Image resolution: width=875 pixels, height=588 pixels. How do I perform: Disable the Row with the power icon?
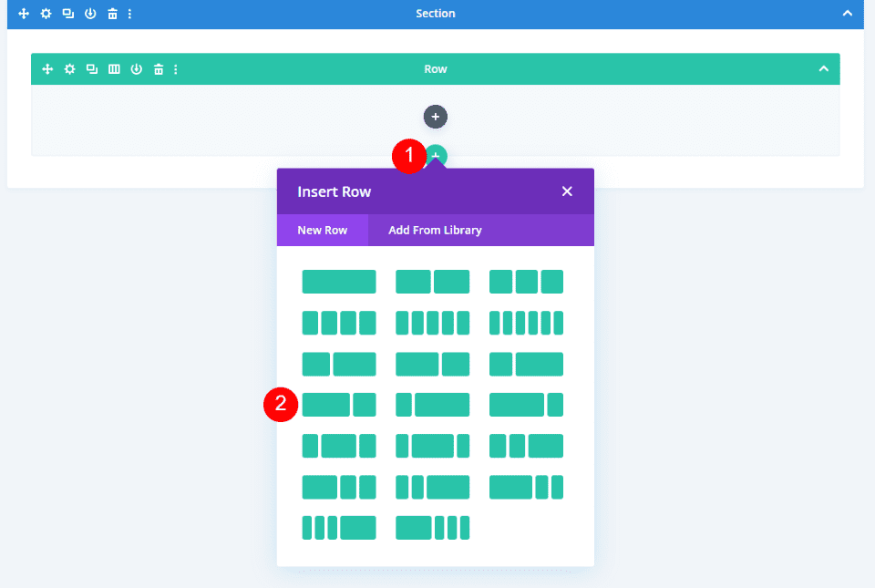pyautogui.click(x=136, y=68)
